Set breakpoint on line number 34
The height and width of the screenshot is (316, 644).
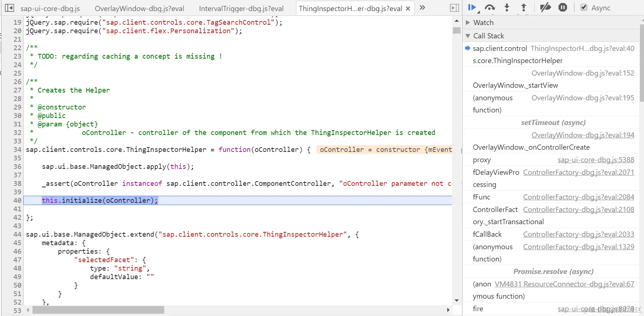17,149
